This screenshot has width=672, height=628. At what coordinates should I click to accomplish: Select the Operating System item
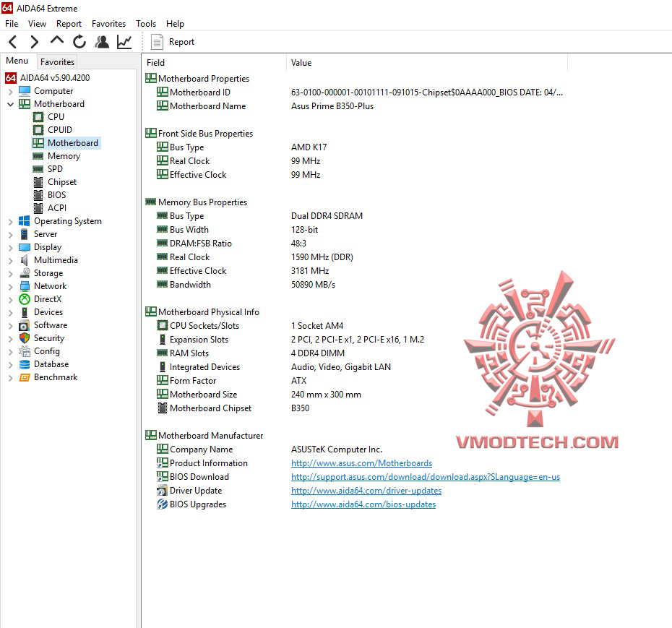tap(61, 221)
